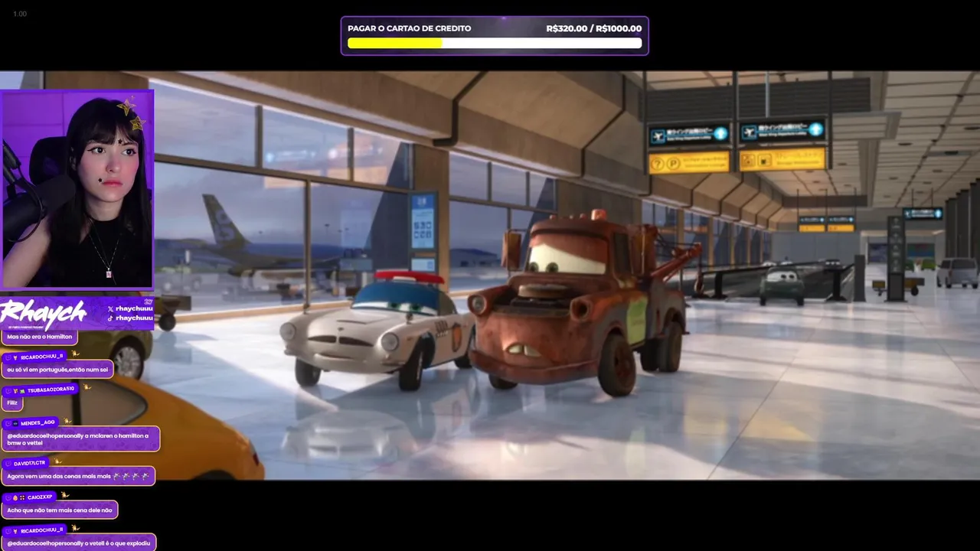Open the X handle "rhaychuuu"
The image size is (980, 551).
click(x=135, y=308)
